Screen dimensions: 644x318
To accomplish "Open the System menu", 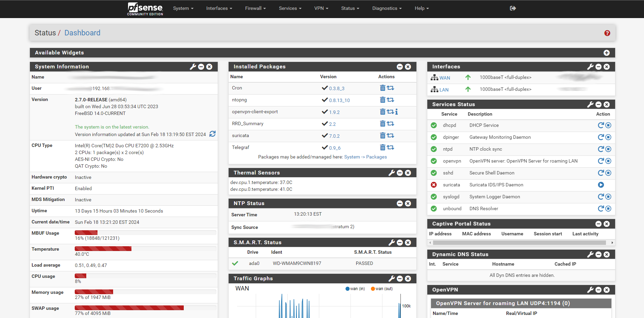I will click(x=183, y=8).
